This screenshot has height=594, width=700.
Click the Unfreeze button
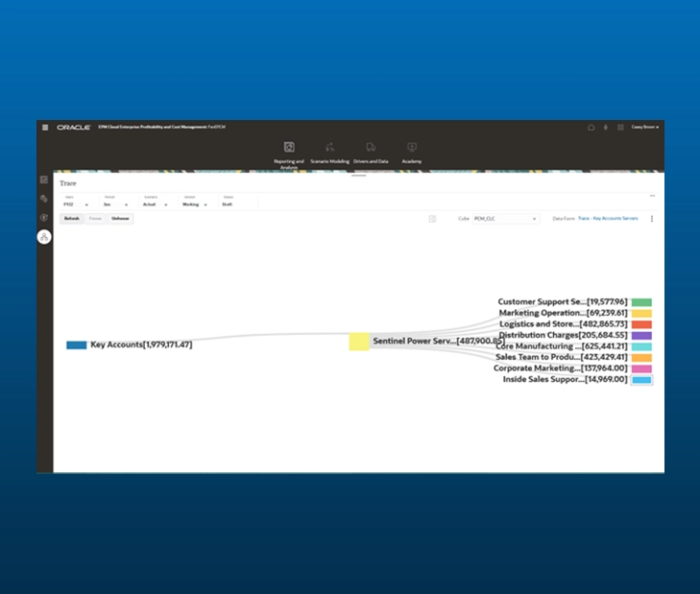pyautogui.click(x=120, y=219)
